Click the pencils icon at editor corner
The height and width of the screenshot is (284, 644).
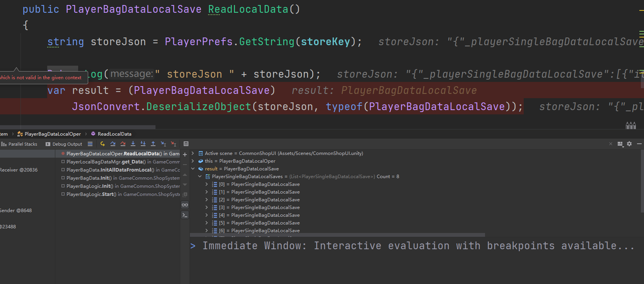[x=631, y=125]
